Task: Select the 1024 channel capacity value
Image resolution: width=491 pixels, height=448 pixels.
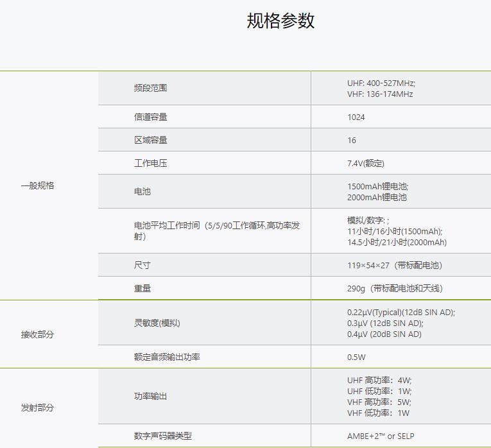Action: coord(356,117)
